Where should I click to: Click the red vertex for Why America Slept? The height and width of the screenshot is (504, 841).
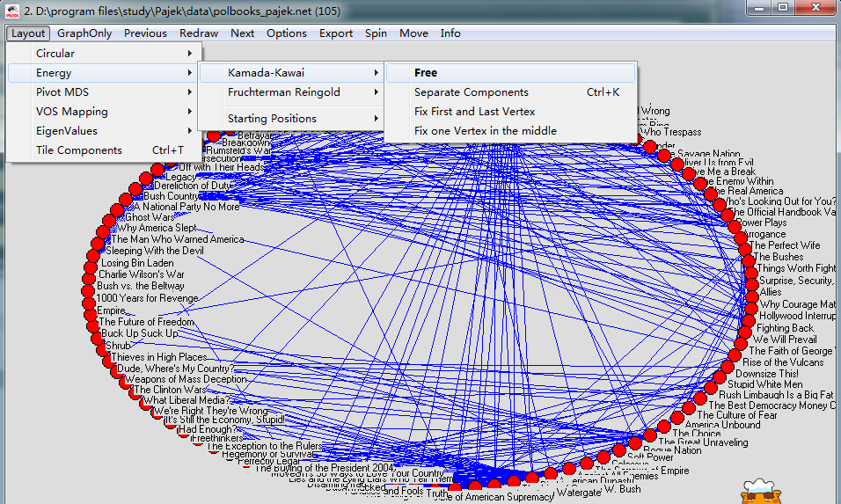[x=109, y=221]
